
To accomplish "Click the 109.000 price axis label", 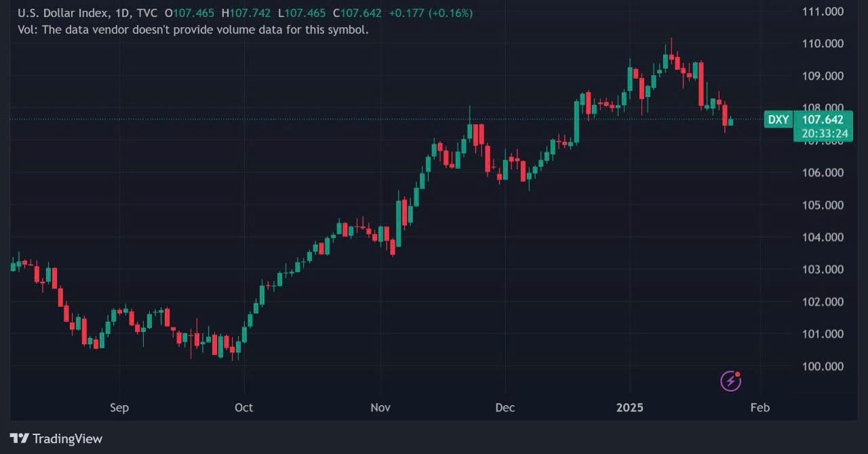I will click(823, 76).
